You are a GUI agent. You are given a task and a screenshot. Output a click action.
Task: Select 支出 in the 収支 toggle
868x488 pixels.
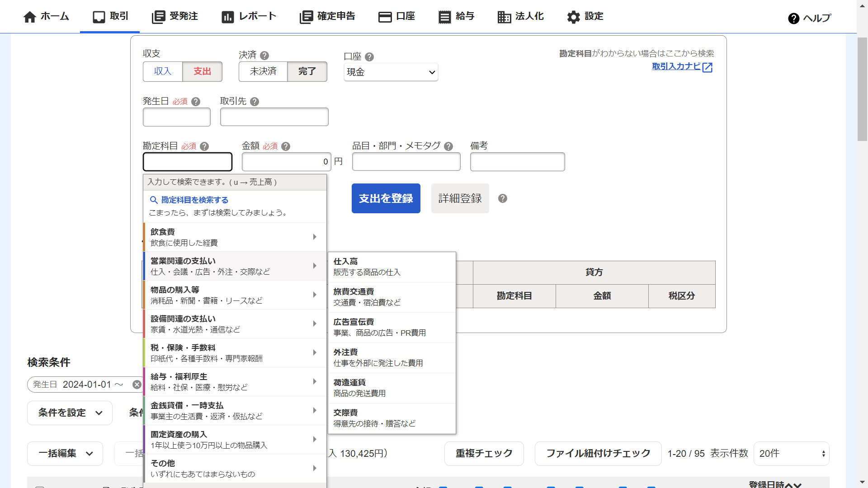coord(202,71)
